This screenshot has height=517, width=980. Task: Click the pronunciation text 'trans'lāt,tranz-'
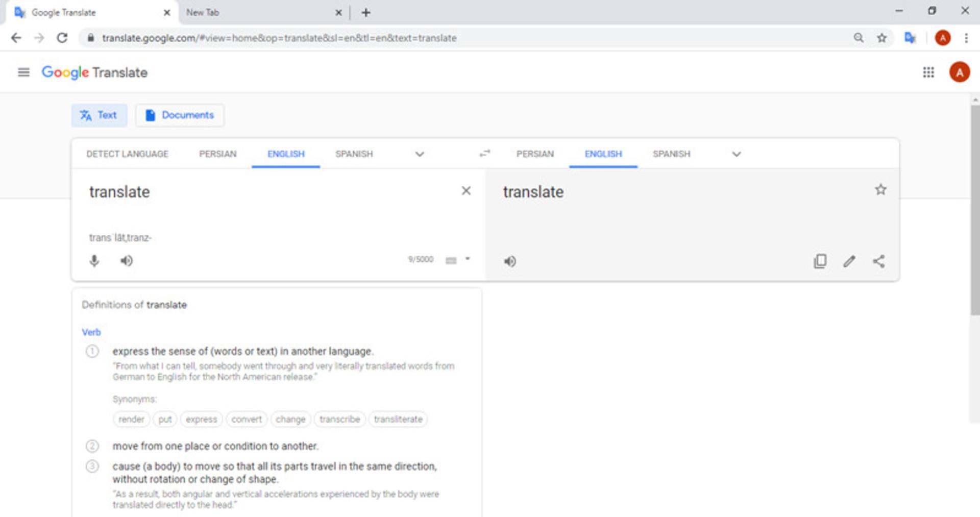120,238
